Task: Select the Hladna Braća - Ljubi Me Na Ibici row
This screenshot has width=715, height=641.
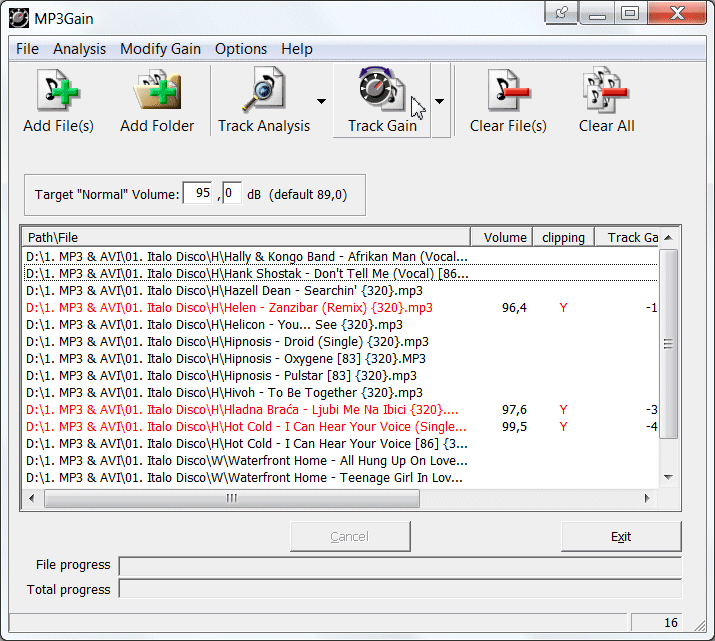Action: [341, 409]
